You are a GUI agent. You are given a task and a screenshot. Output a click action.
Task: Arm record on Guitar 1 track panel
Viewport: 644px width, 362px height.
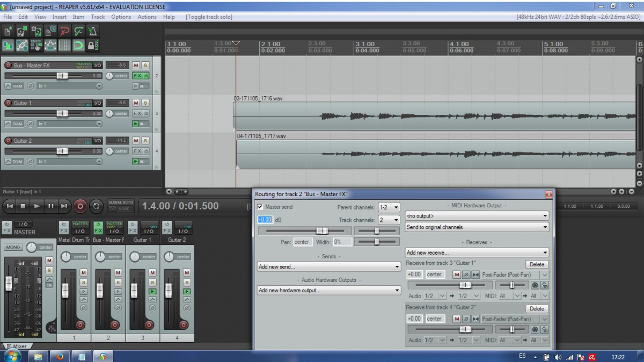pos(8,103)
